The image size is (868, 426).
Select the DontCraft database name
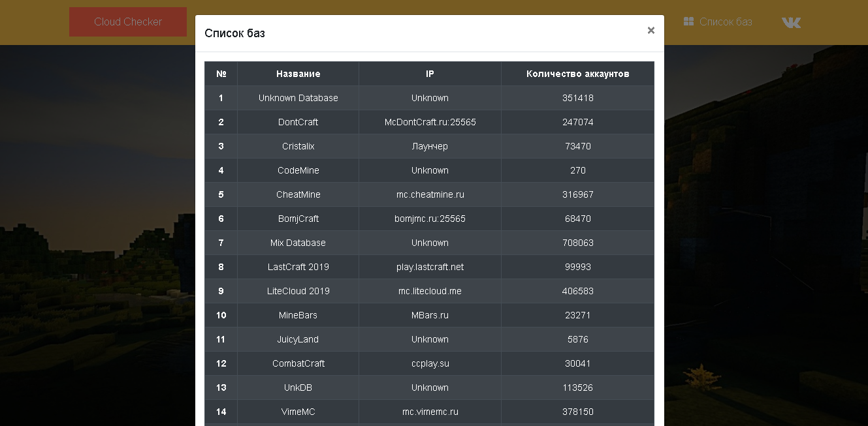click(x=298, y=122)
